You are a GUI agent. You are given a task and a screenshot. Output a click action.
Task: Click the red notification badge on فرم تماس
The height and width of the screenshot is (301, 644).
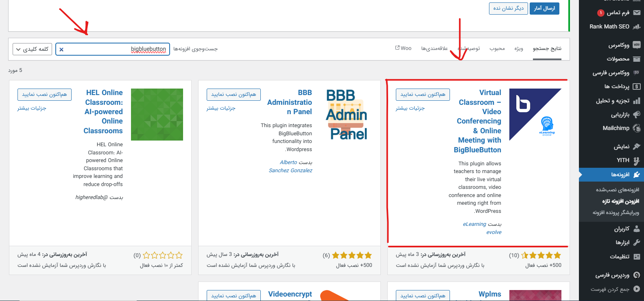600,13
